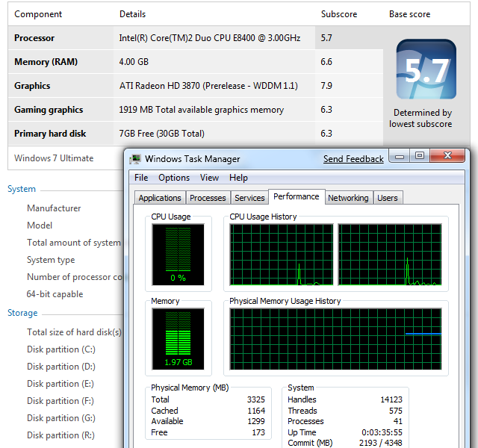This screenshot has width=478, height=448.
Task: Click the Windows 7 Ultimate label
Action: point(54,158)
